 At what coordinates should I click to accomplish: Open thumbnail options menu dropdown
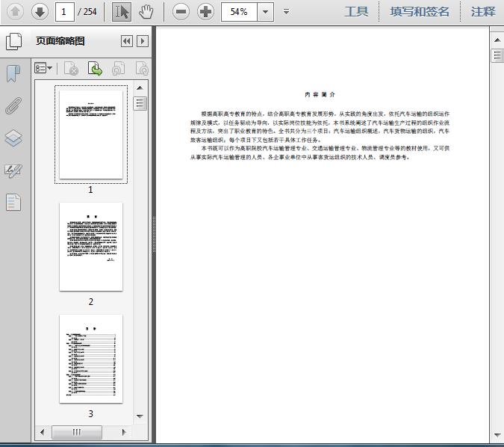click(x=43, y=68)
